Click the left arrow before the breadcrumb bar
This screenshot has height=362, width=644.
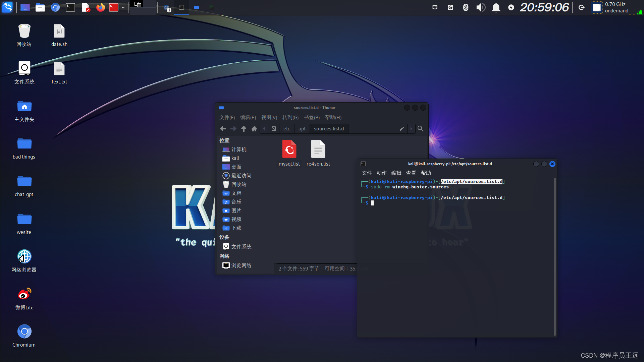(264, 129)
